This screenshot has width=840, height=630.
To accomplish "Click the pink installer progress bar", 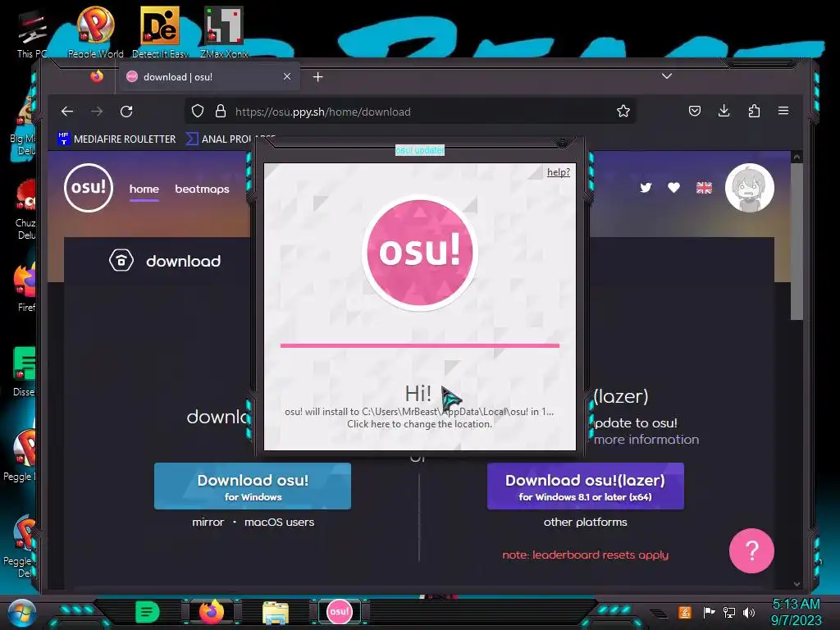I will tap(419, 345).
